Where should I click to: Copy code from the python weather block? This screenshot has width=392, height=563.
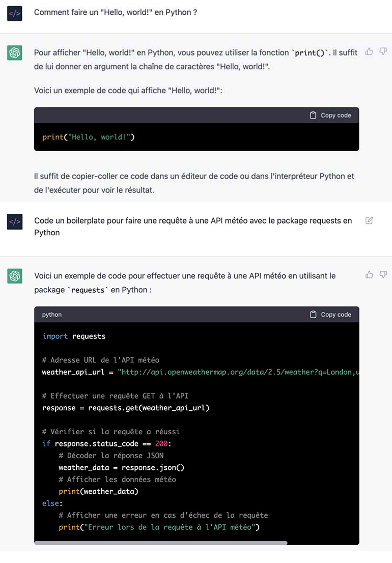click(330, 315)
